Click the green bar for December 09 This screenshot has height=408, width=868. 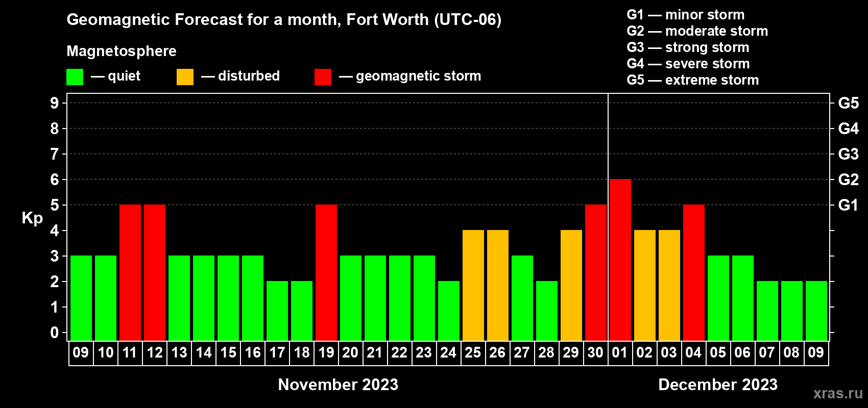tap(816, 311)
